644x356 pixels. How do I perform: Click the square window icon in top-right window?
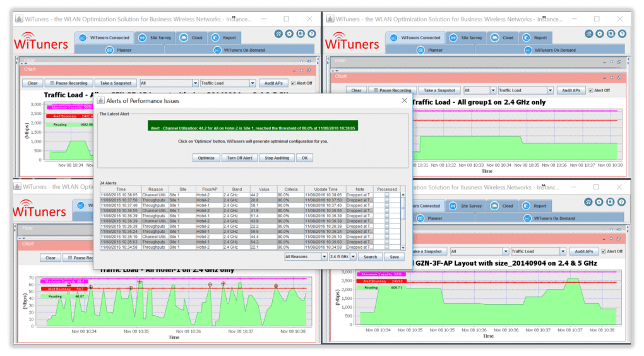click(611, 33)
